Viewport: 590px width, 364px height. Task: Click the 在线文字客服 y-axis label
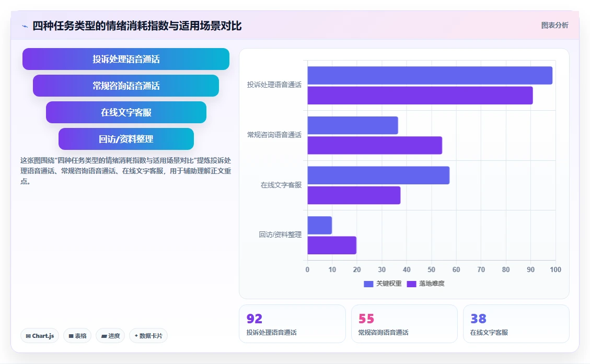pyautogui.click(x=281, y=185)
